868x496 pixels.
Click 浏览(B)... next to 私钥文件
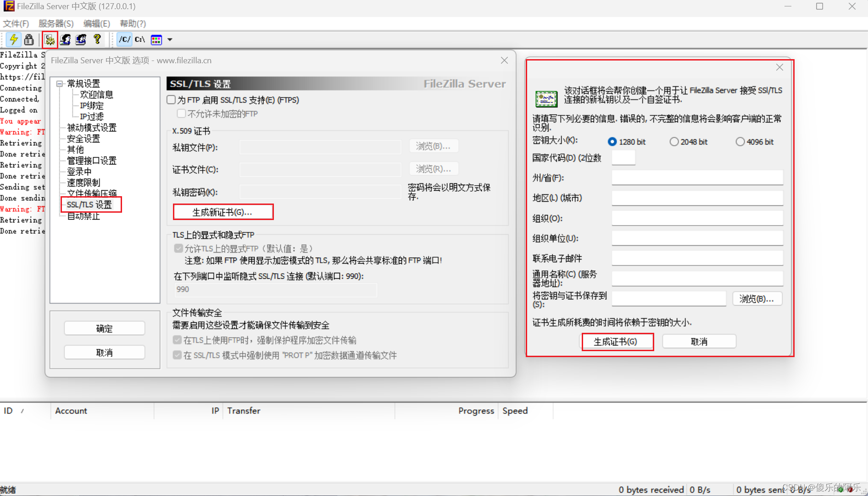click(x=434, y=146)
